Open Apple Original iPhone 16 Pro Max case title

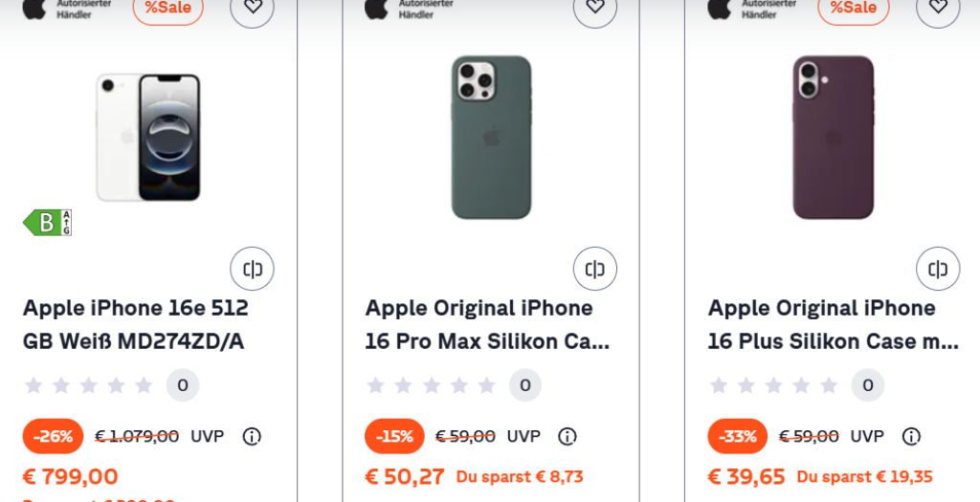pyautogui.click(x=486, y=324)
